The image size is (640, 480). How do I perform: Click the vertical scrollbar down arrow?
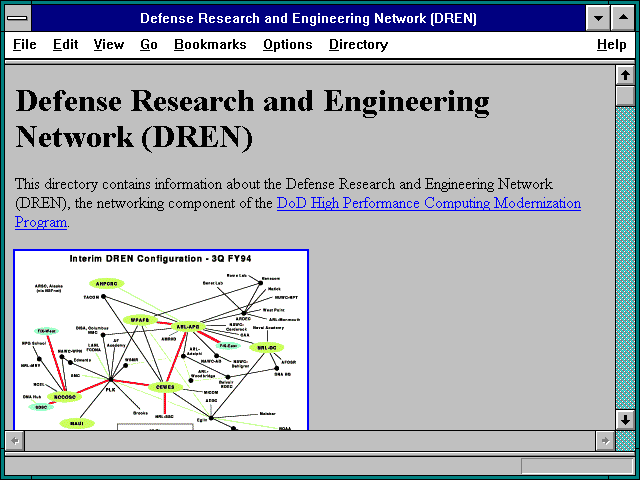pos(625,420)
